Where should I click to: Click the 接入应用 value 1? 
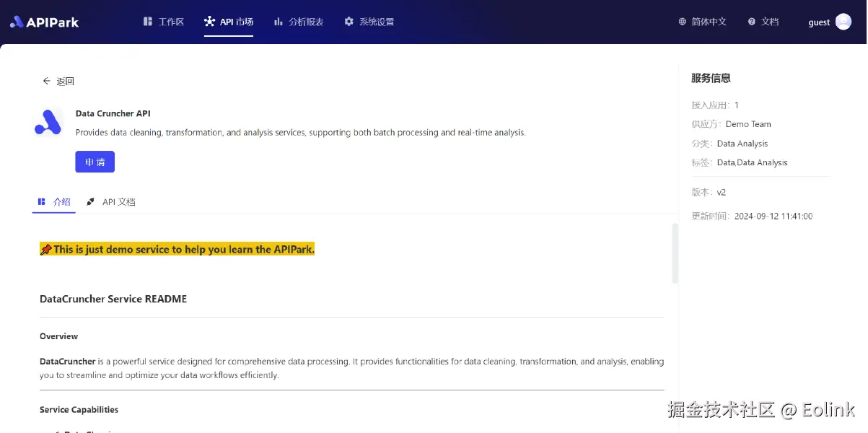click(x=737, y=105)
